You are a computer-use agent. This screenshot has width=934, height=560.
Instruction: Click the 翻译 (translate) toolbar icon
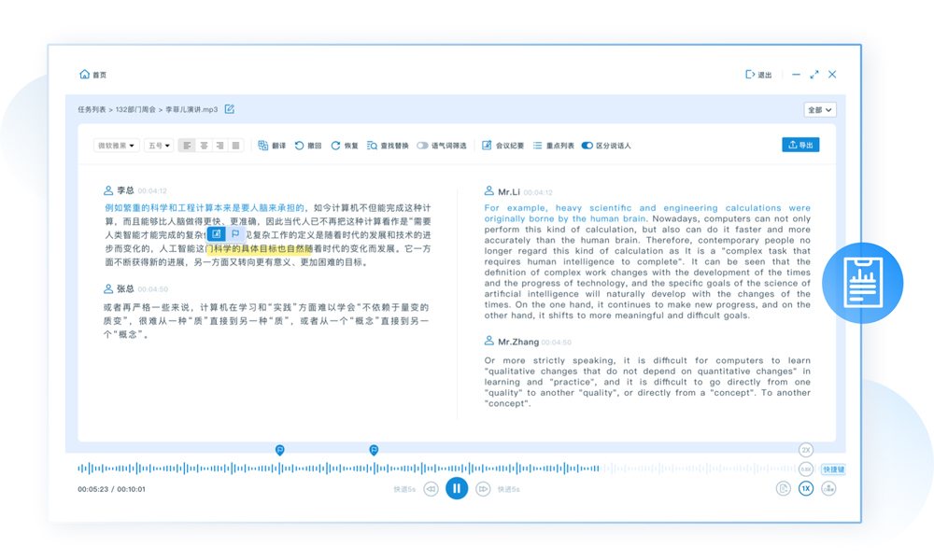click(x=272, y=146)
